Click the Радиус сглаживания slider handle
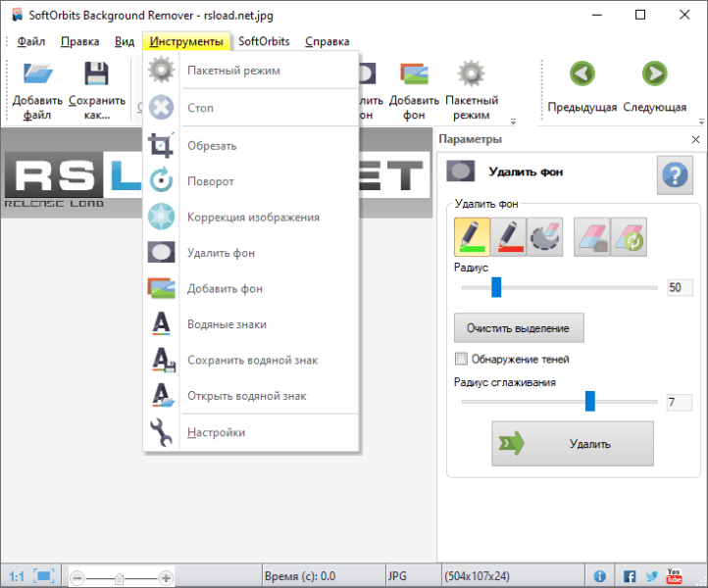Image resolution: width=708 pixels, height=588 pixels. pyautogui.click(x=589, y=401)
